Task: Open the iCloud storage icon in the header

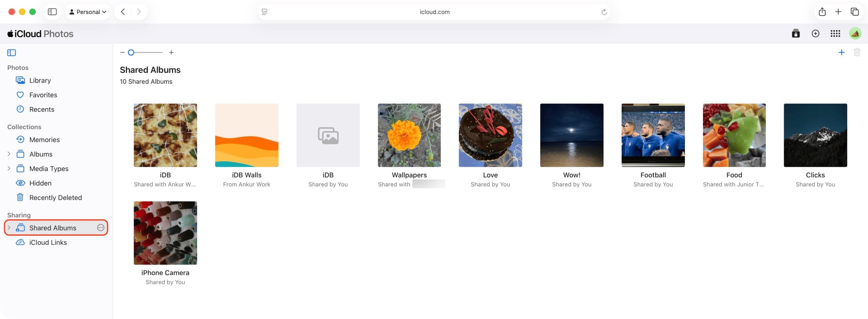Action: (x=796, y=33)
